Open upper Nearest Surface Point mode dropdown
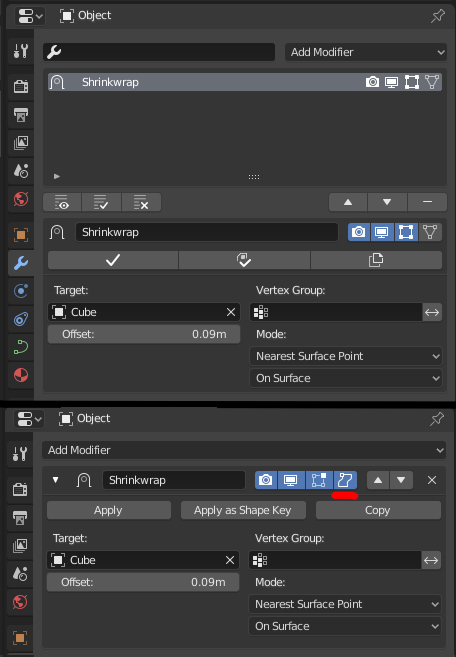Viewport: 456px width, 657px height. (x=346, y=356)
